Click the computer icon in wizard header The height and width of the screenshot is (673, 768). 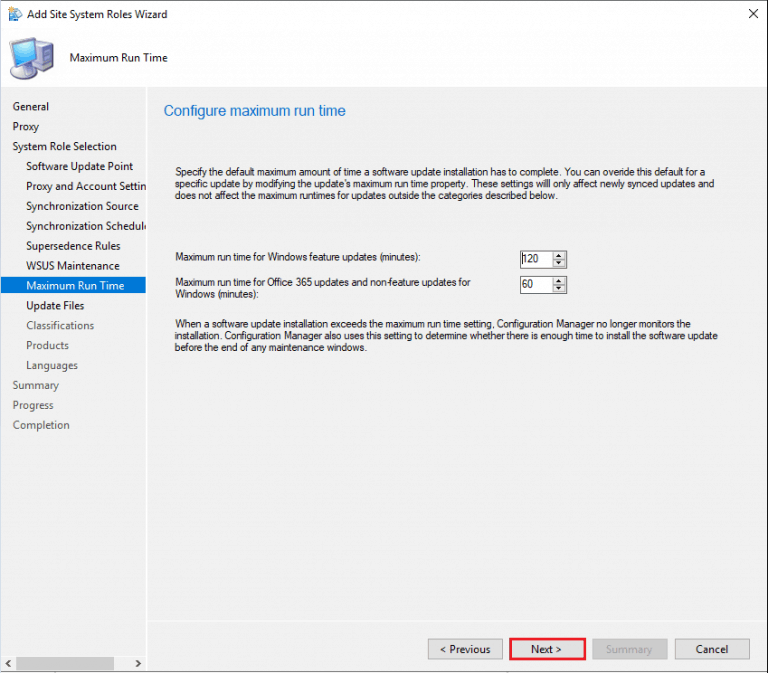34,59
